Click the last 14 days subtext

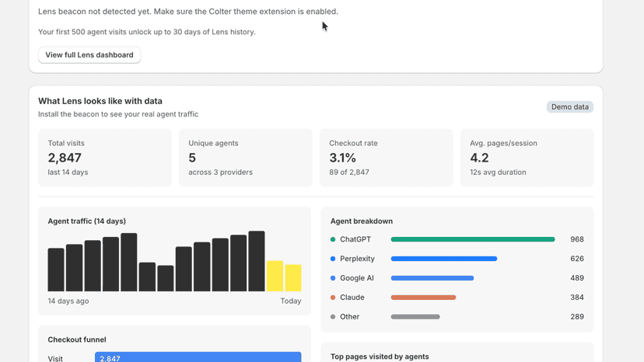[x=68, y=172]
